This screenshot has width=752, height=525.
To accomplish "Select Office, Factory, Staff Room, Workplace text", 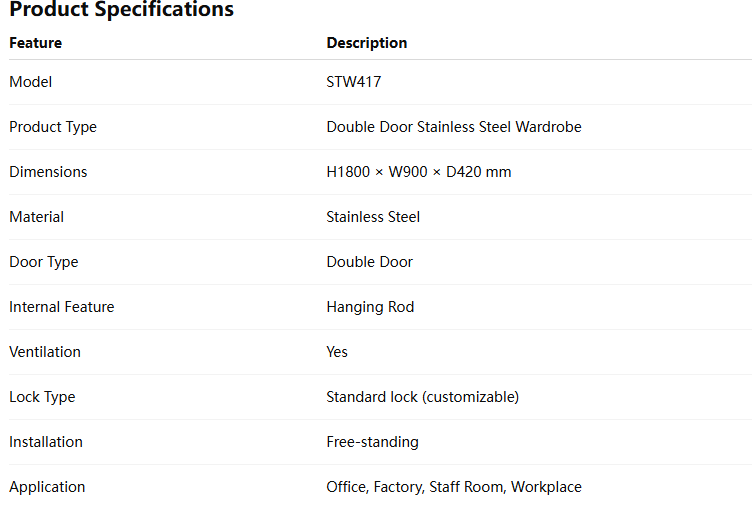I will tap(454, 488).
